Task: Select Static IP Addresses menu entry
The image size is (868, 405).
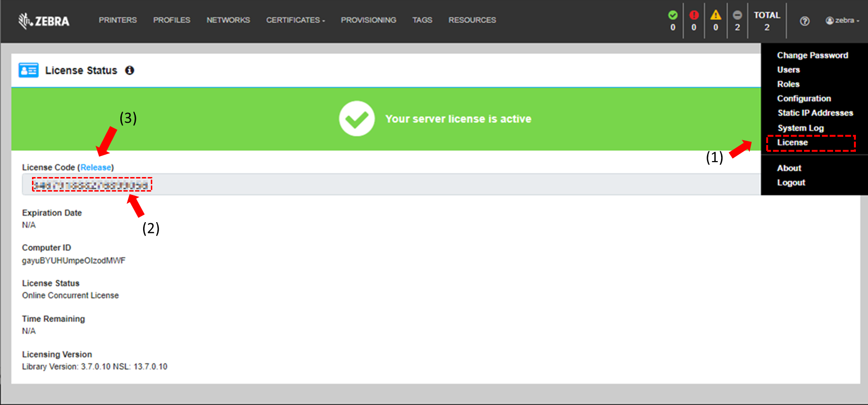Action: pos(815,113)
